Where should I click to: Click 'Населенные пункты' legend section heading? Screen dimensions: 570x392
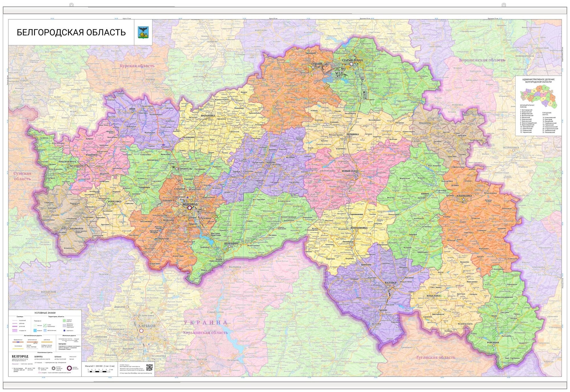(45, 352)
